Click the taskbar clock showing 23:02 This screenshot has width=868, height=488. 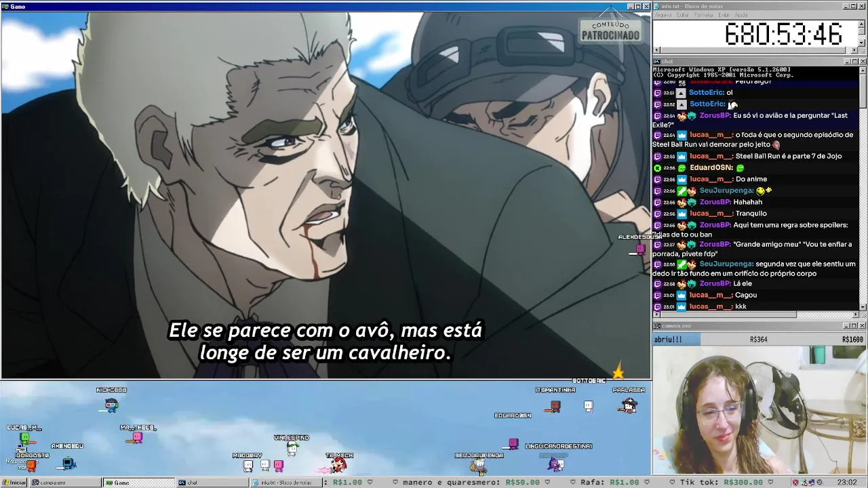click(846, 483)
